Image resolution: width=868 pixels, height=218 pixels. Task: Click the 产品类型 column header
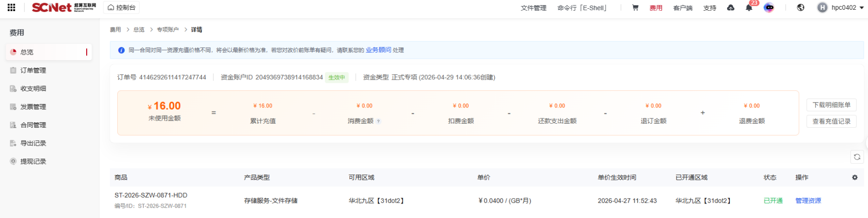click(x=257, y=177)
